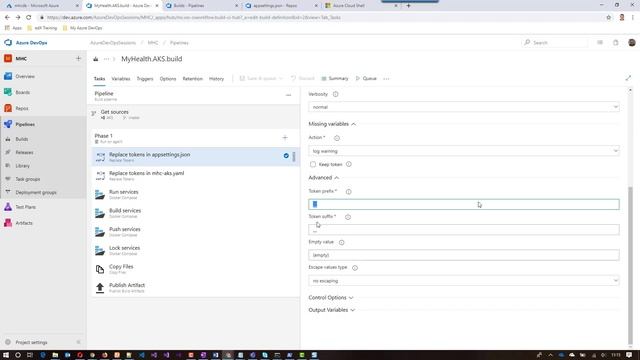Open the more options ellipsis in toolbar

[386, 78]
